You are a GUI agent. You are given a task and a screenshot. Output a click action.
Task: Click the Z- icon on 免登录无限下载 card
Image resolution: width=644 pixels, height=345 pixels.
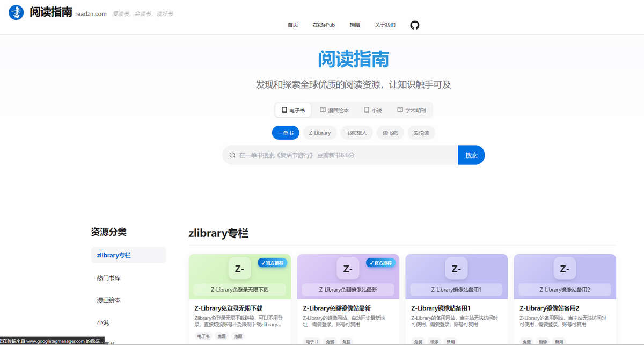click(240, 269)
